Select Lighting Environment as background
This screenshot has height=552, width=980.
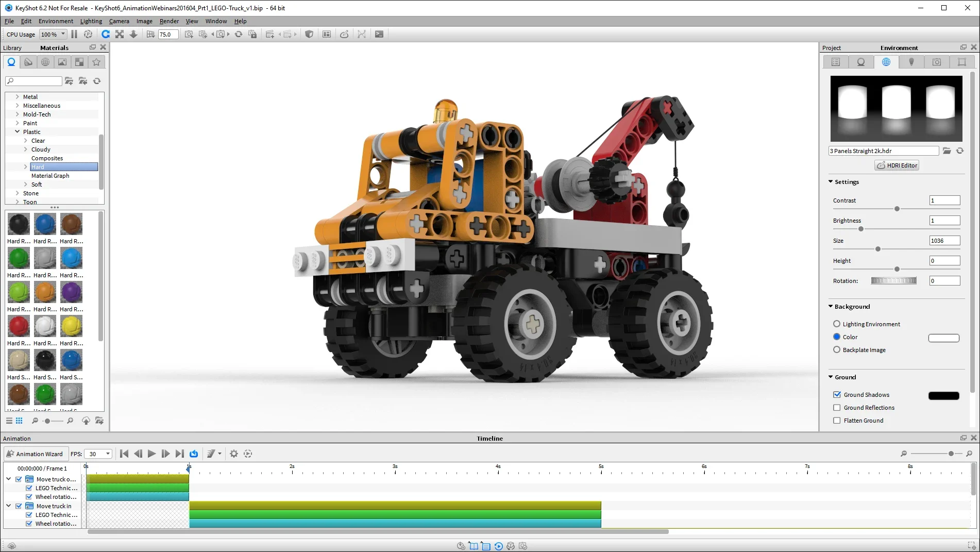[837, 324]
